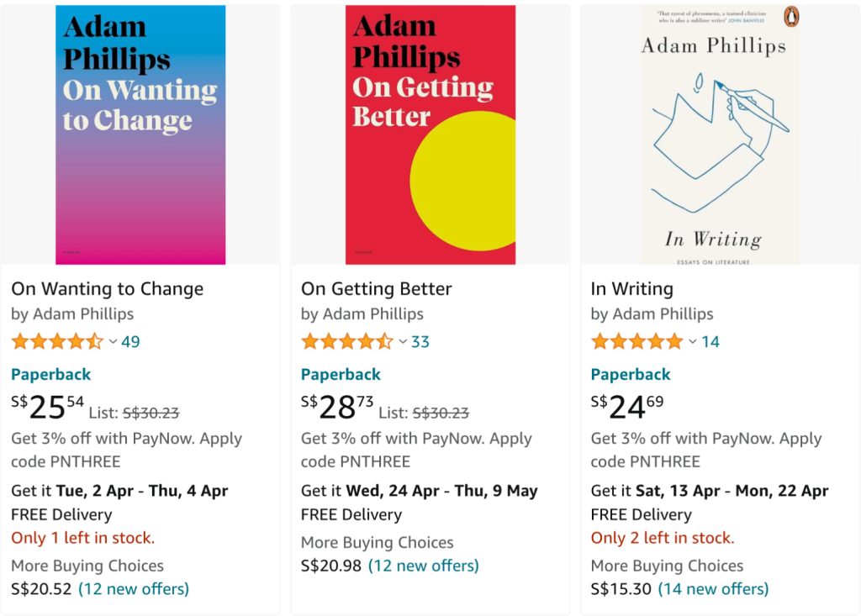This screenshot has height=616, width=861.
Task: Select Paperback format for On Wanting to Change
Action: (50, 374)
